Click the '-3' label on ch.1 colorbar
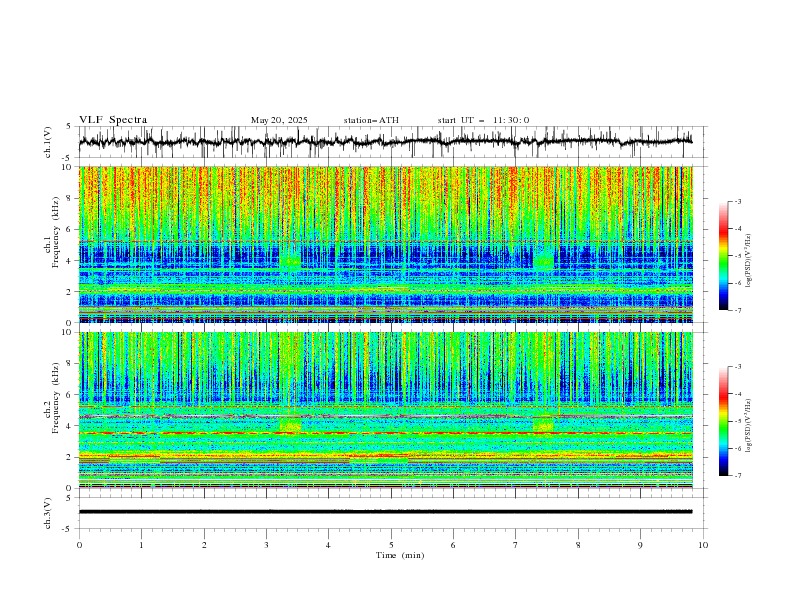The image size is (792, 612). (738, 201)
